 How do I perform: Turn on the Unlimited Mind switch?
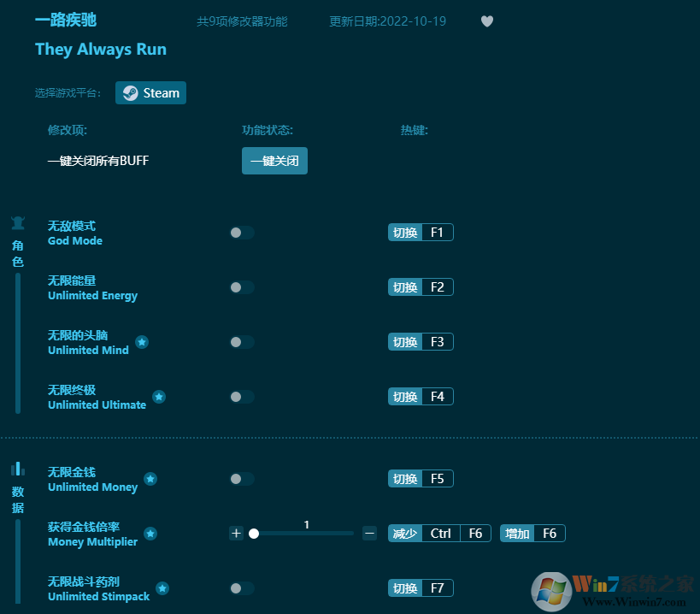[242, 342]
